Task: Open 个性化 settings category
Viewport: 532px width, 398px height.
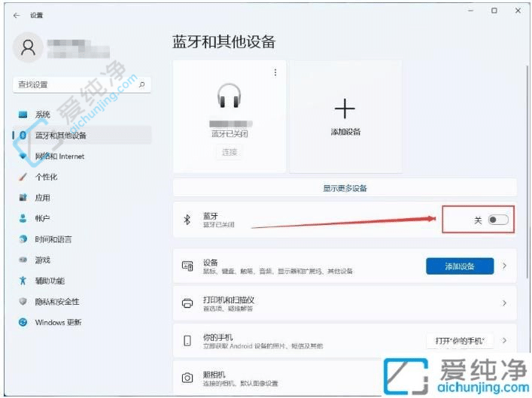Action: (82, 177)
